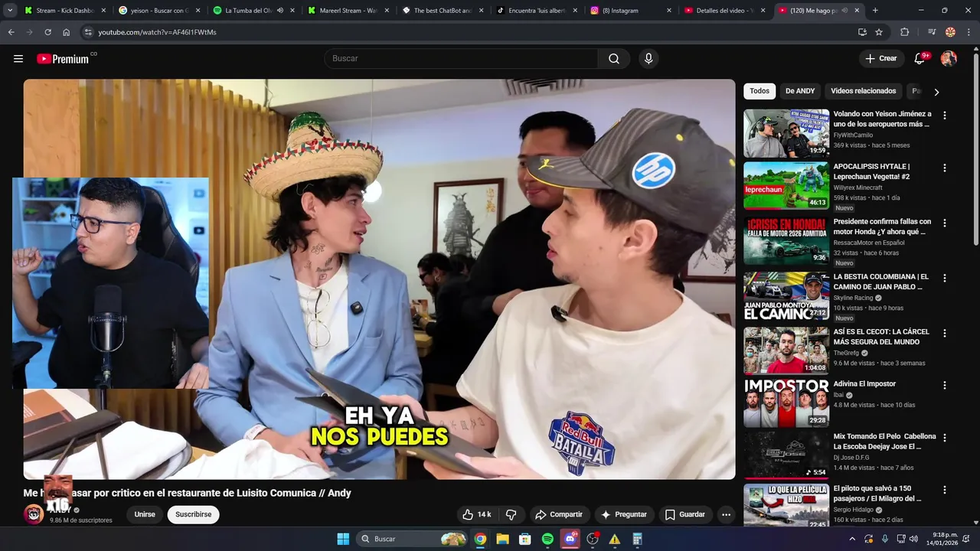Open options for Volando con Yeison Jiménez video
Viewport: 980px width, 551px height.
[x=944, y=116]
